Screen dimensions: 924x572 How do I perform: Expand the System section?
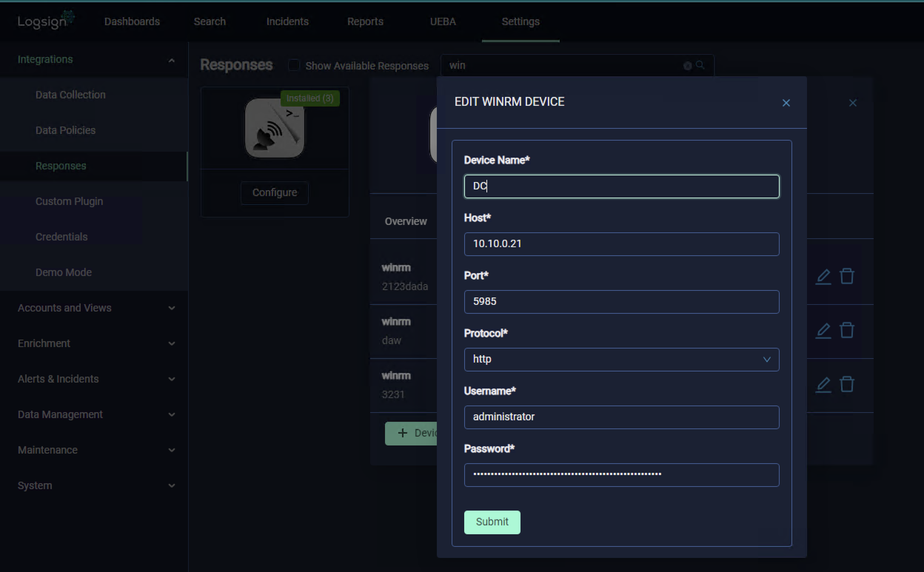pos(171,485)
